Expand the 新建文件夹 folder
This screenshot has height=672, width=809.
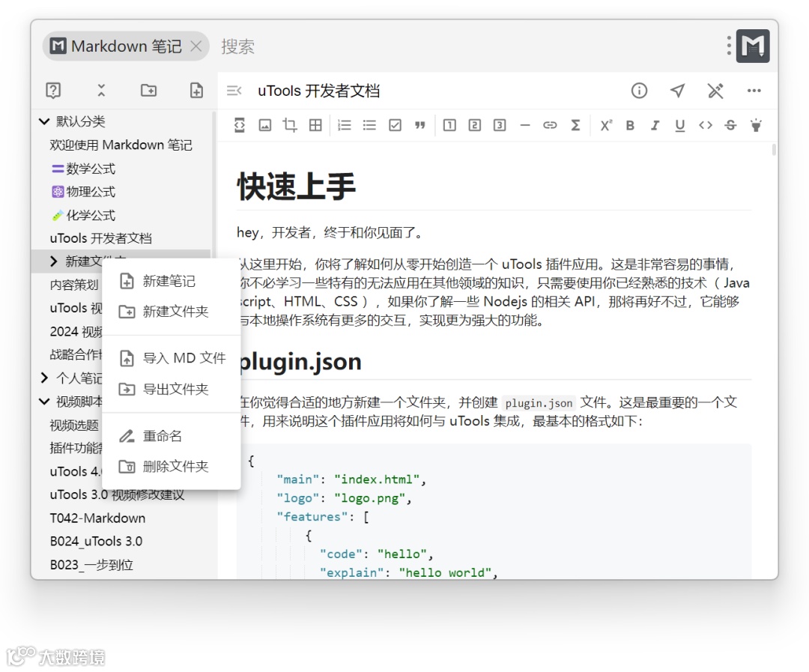(53, 261)
